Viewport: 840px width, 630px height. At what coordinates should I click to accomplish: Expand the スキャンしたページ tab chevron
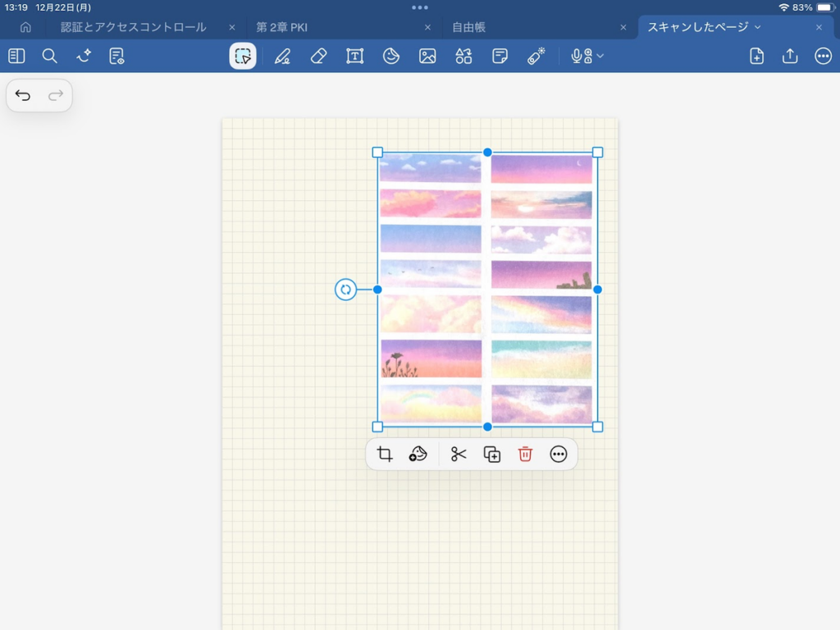point(757,27)
